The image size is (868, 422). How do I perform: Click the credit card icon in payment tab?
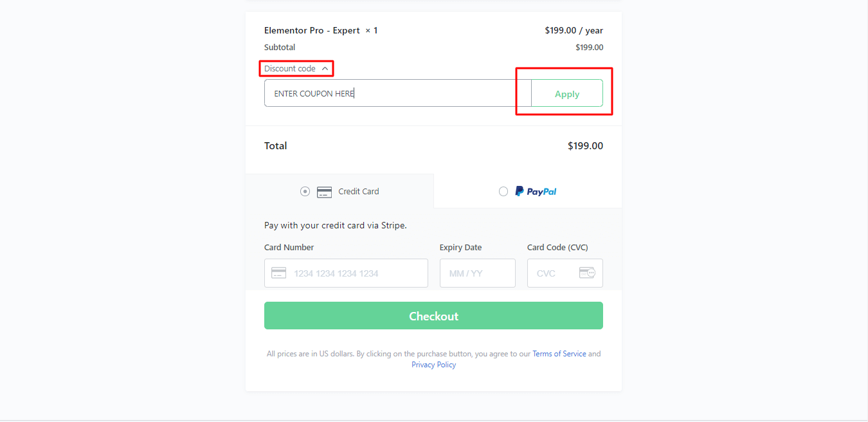click(x=325, y=192)
